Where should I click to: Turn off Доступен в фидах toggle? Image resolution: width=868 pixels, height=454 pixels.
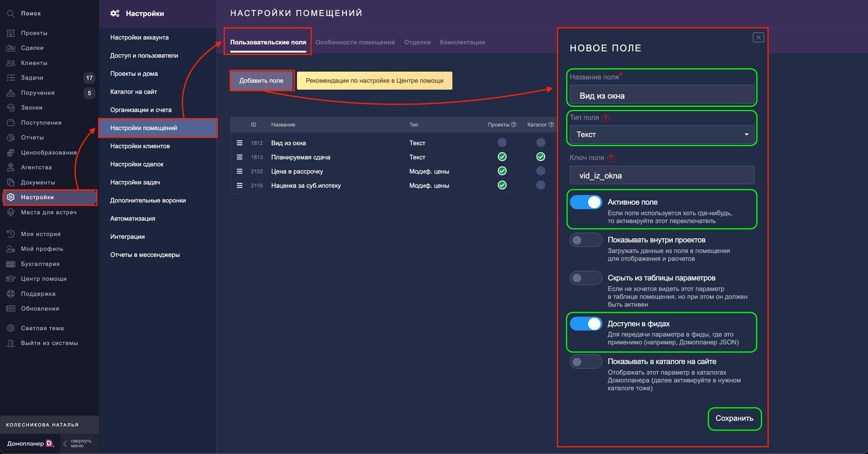click(x=586, y=324)
